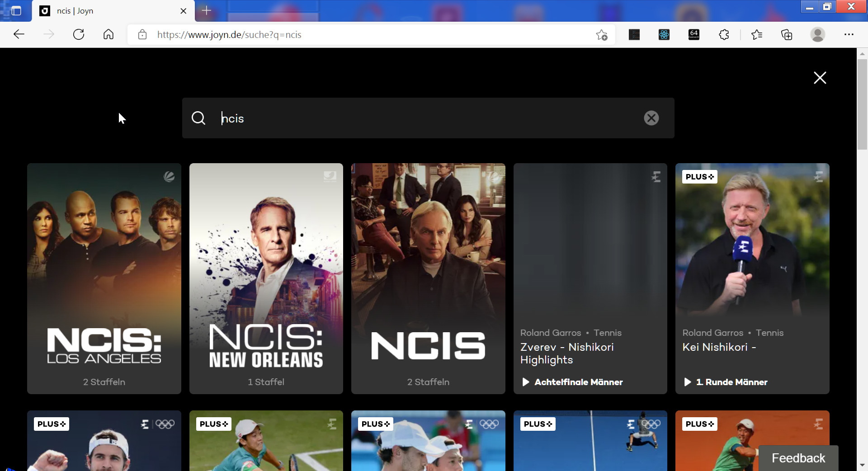Click the page scrollbar thumb

tap(862, 104)
